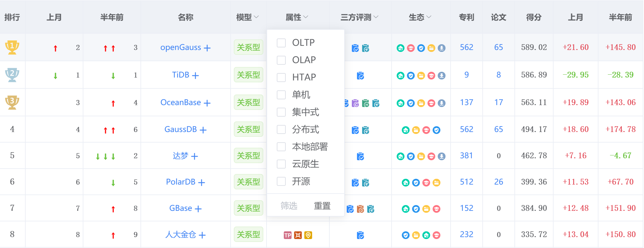Open the 模型 column filter dropdown
644x248 pixels.
[256, 17]
